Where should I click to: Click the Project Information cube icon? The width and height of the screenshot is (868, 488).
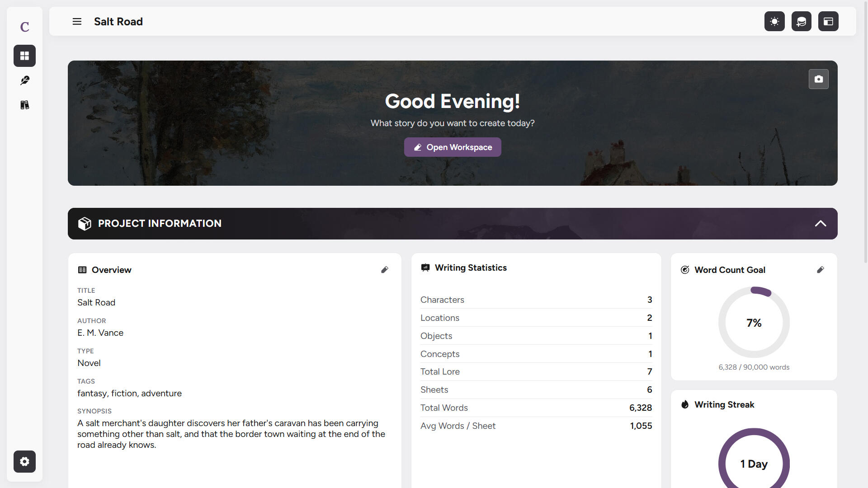[85, 224]
